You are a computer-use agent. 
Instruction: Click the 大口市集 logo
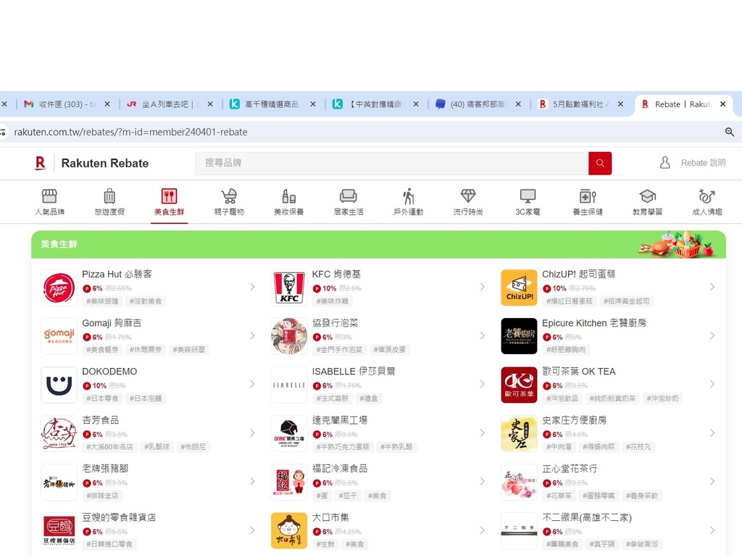point(289,531)
